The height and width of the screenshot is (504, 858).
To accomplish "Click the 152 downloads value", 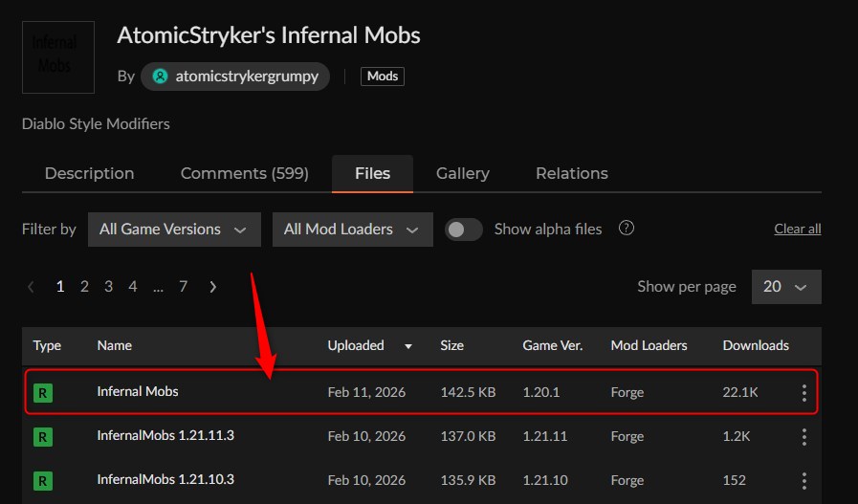I will click(x=735, y=480).
